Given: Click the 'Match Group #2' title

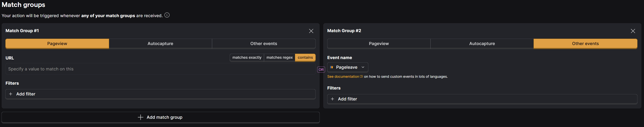Looking at the screenshot, I should (344, 31).
